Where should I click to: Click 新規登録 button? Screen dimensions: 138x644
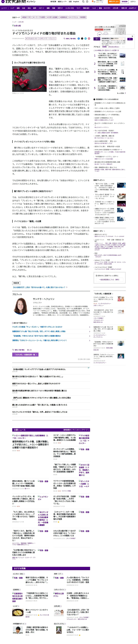click(x=124, y=2)
